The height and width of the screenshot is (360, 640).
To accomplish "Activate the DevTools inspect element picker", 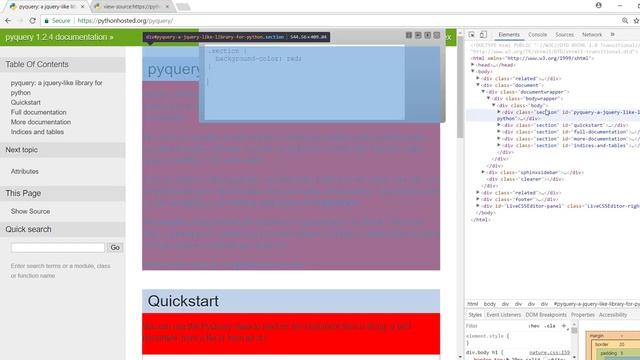I will 471,35.
